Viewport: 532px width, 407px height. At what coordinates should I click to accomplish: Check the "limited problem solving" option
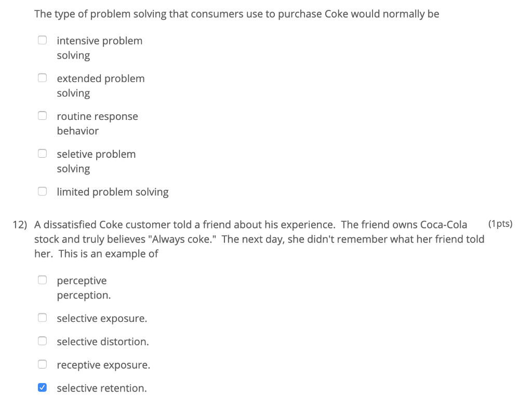pos(42,191)
